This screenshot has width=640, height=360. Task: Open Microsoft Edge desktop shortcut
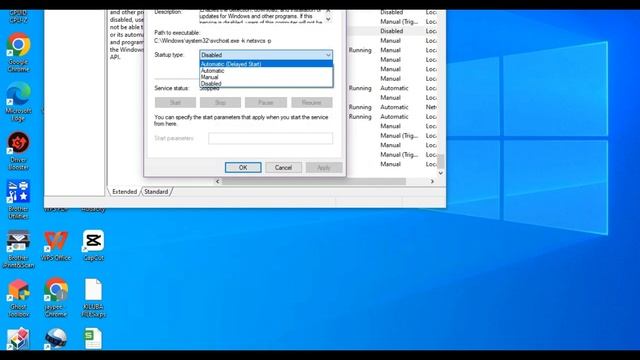tap(18, 102)
